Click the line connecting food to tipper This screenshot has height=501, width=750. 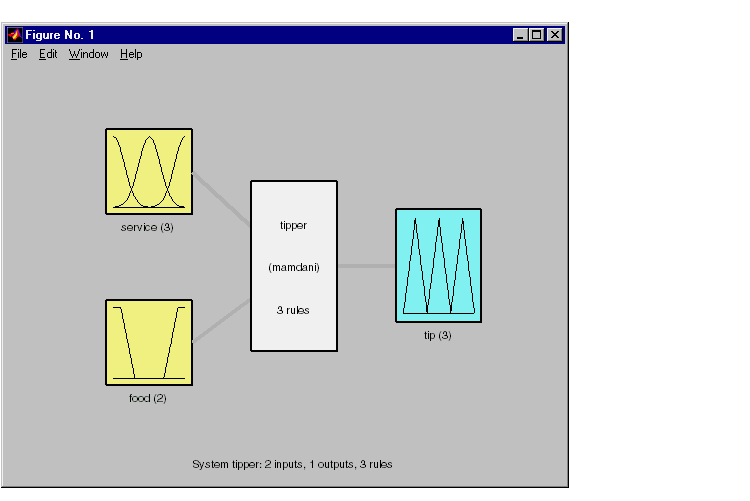tap(222, 320)
